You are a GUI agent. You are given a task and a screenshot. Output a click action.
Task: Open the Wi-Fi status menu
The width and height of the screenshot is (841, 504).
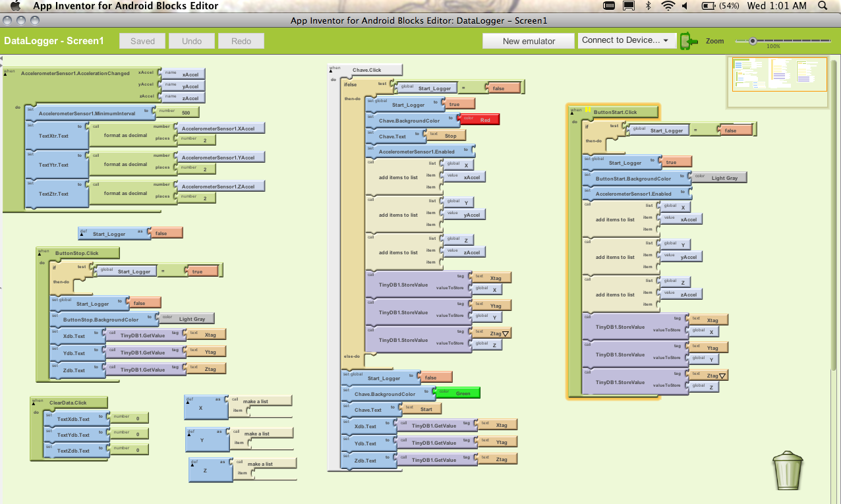[668, 6]
